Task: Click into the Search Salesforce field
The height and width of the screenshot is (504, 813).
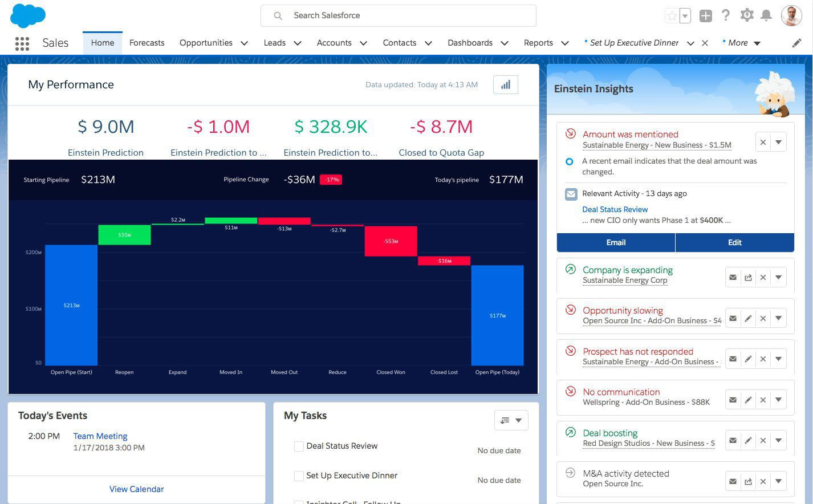Action: [x=398, y=16]
